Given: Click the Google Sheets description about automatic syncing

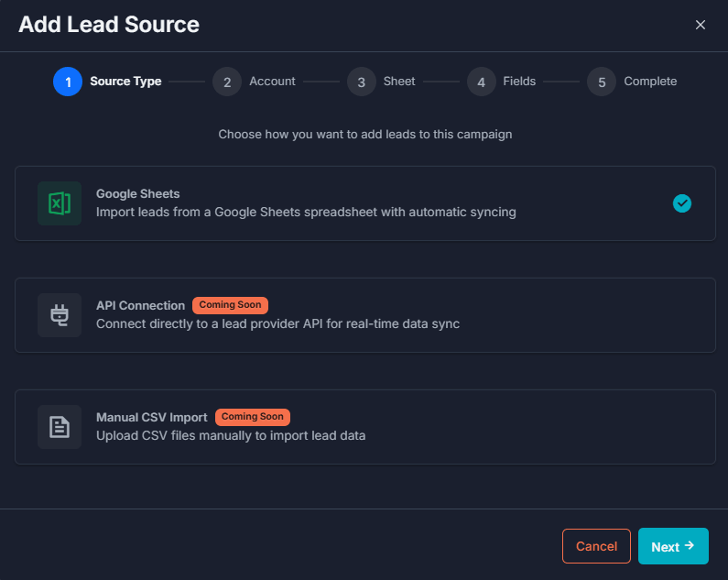Looking at the screenshot, I should pos(306,213).
